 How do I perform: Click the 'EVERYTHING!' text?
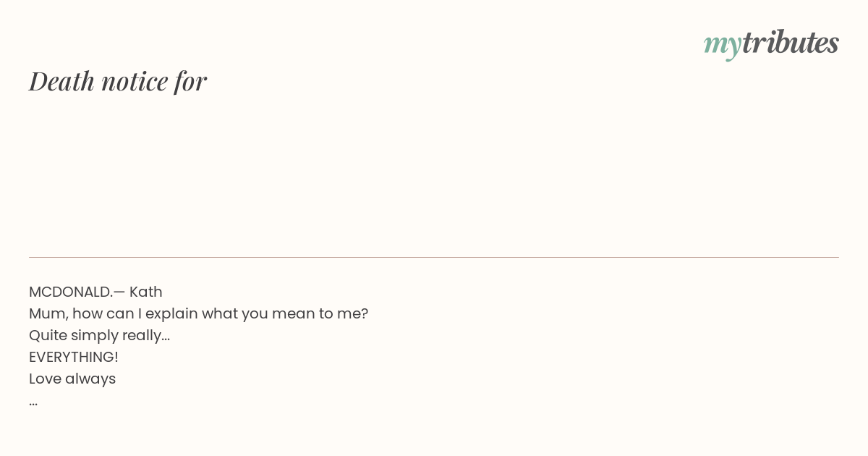(x=74, y=357)
